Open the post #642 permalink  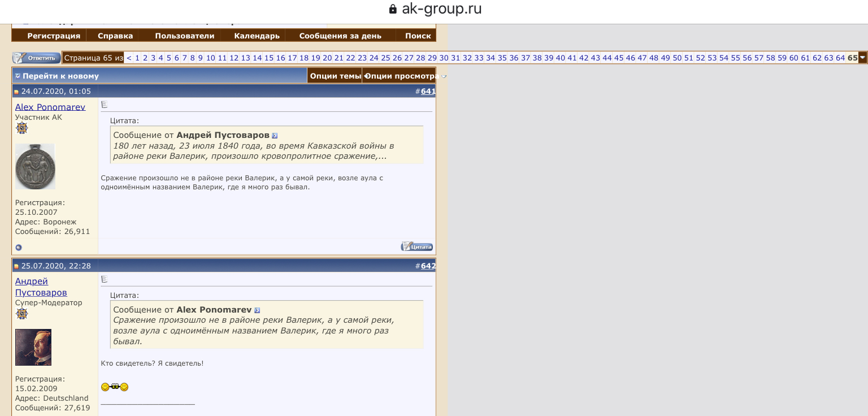pyautogui.click(x=428, y=266)
